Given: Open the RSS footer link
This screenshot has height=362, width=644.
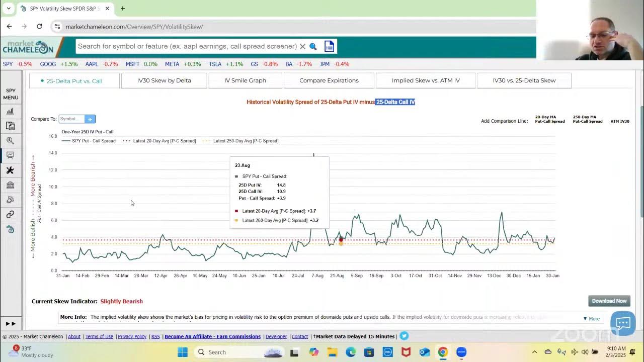Looking at the screenshot, I should (x=155, y=336).
